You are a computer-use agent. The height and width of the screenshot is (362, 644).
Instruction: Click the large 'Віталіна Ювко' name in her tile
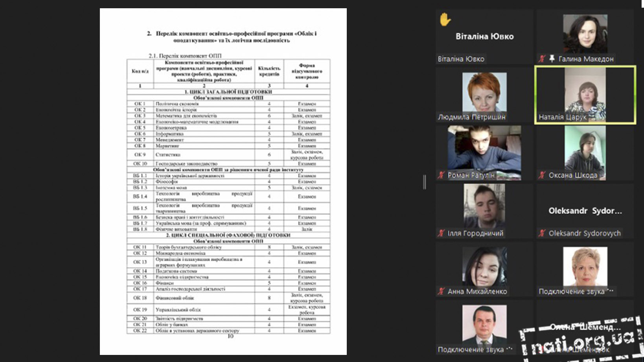484,36
